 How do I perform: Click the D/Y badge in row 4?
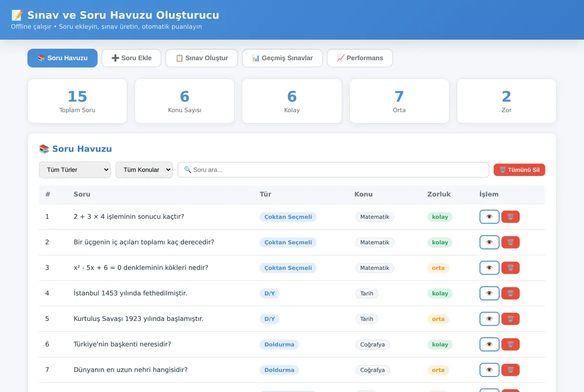[270, 293]
